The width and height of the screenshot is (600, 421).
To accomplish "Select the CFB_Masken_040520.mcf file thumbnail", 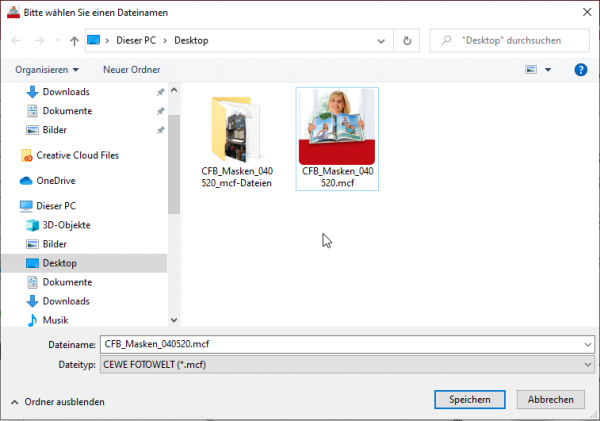I will click(x=337, y=139).
